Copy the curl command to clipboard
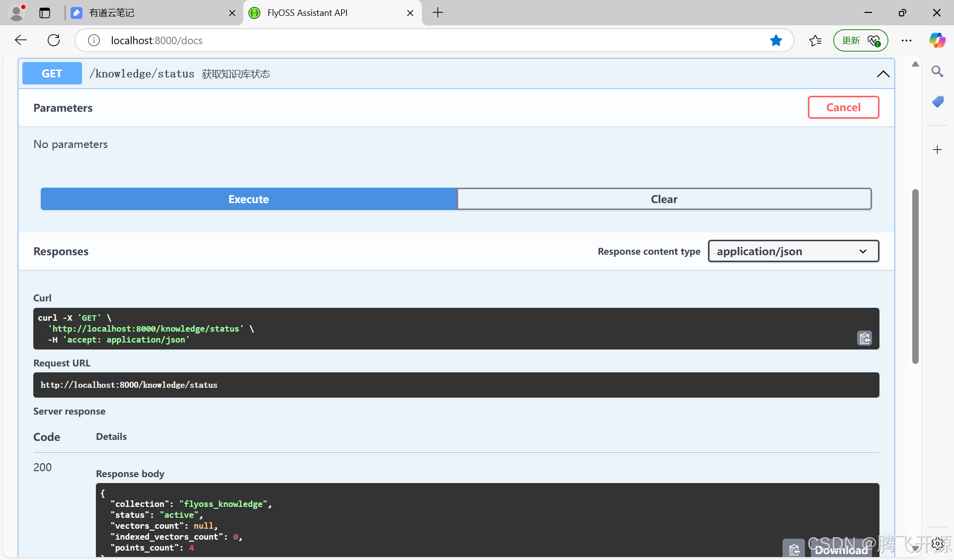The width and height of the screenshot is (954, 560). [865, 339]
